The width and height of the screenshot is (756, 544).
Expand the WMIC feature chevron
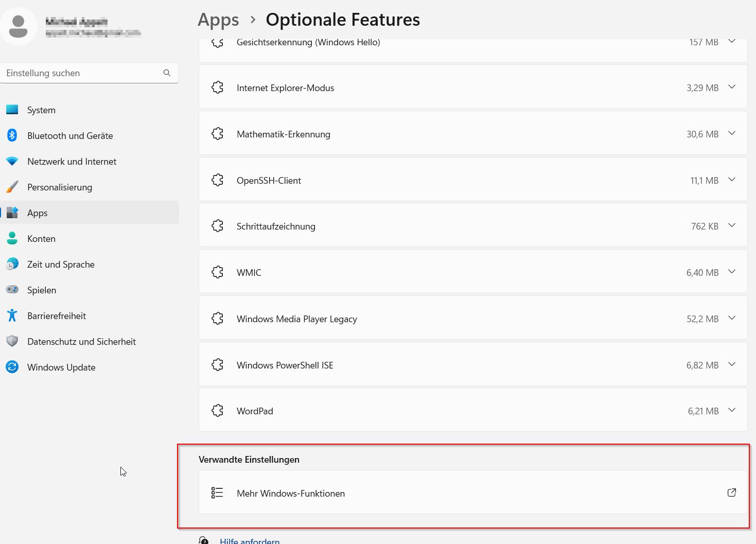pos(731,272)
